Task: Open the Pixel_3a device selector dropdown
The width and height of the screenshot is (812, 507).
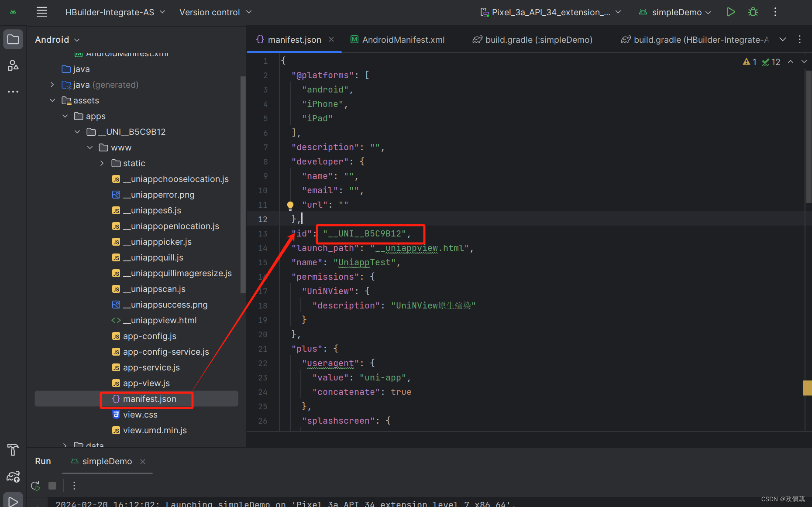Action: (x=551, y=12)
